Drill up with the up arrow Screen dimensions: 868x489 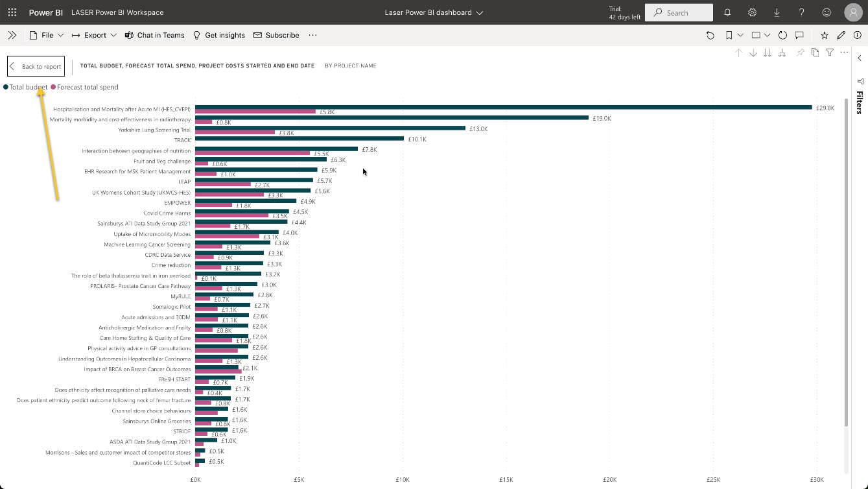point(738,53)
